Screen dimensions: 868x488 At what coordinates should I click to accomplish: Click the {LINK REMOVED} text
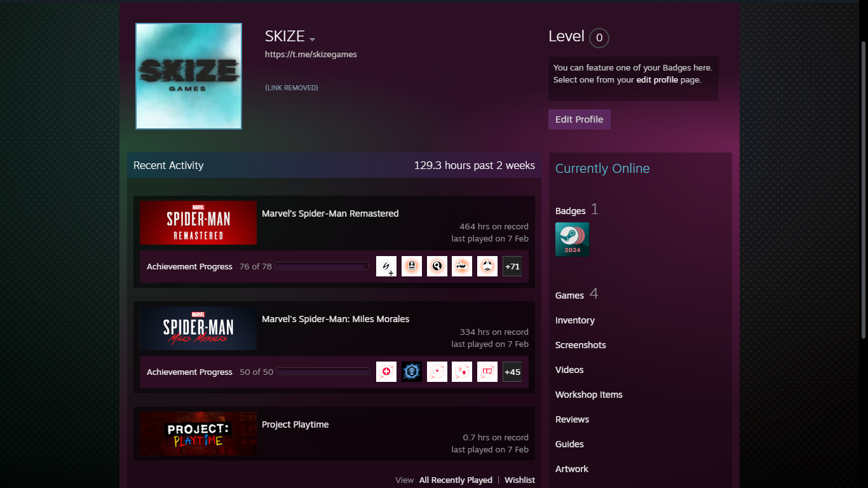[x=292, y=88]
